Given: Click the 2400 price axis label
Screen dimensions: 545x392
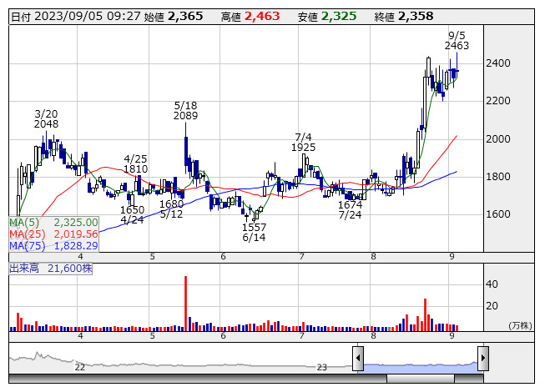Looking at the screenshot, I should [x=498, y=63].
